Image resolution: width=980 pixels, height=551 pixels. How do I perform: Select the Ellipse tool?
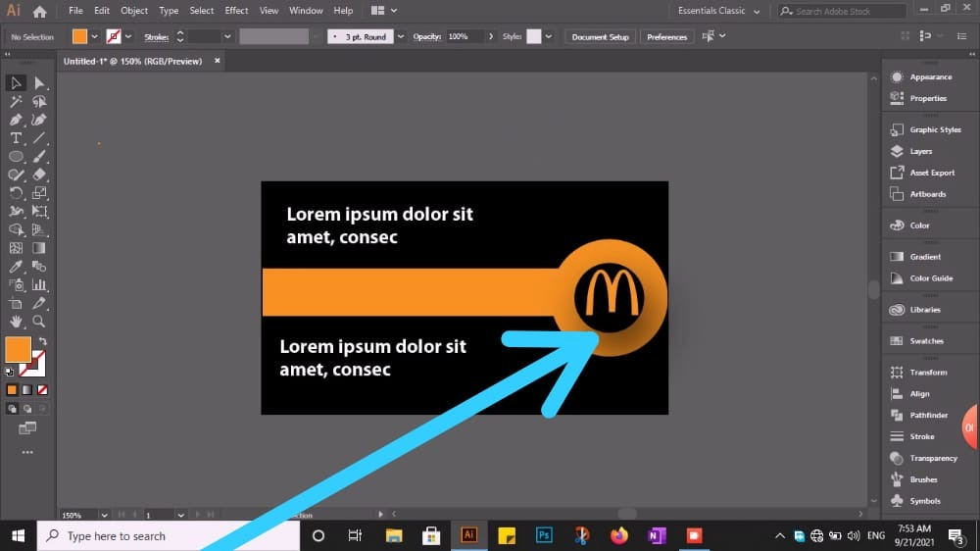(x=16, y=156)
